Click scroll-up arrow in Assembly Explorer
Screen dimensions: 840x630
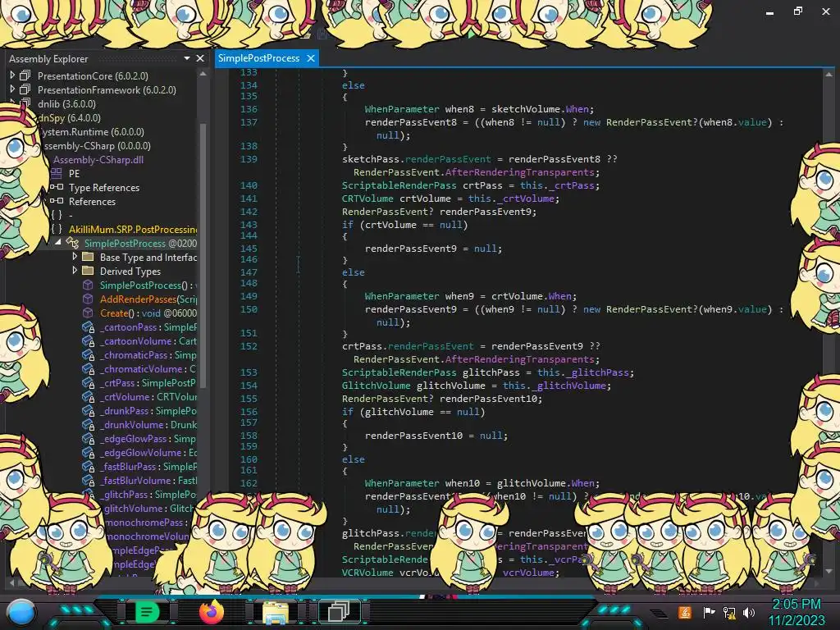(203, 74)
